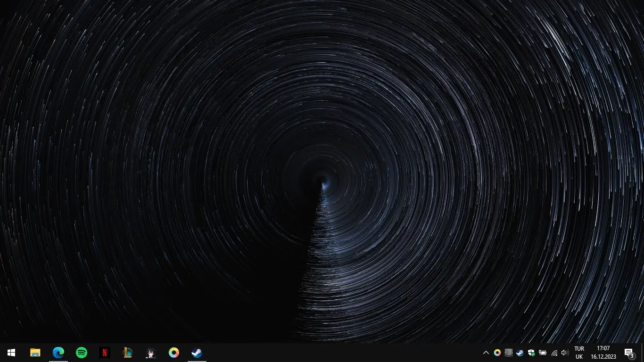Open the pinned color wheel app button
The image size is (644, 362).
coord(174,353)
